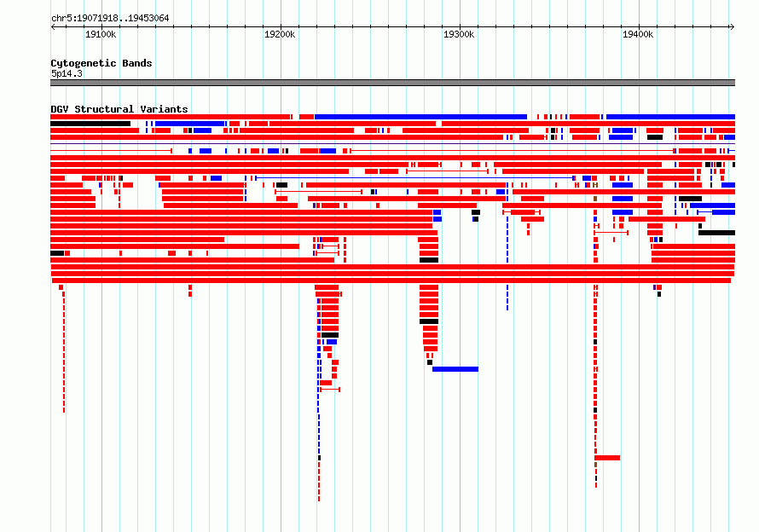
Task: Select the long thin blue capped line variant mid-track
Action: [x=414, y=178]
